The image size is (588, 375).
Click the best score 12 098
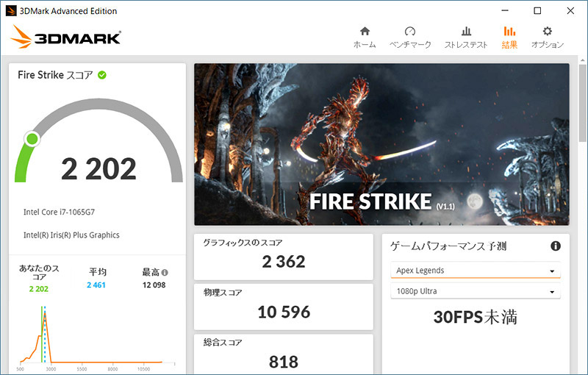154,285
